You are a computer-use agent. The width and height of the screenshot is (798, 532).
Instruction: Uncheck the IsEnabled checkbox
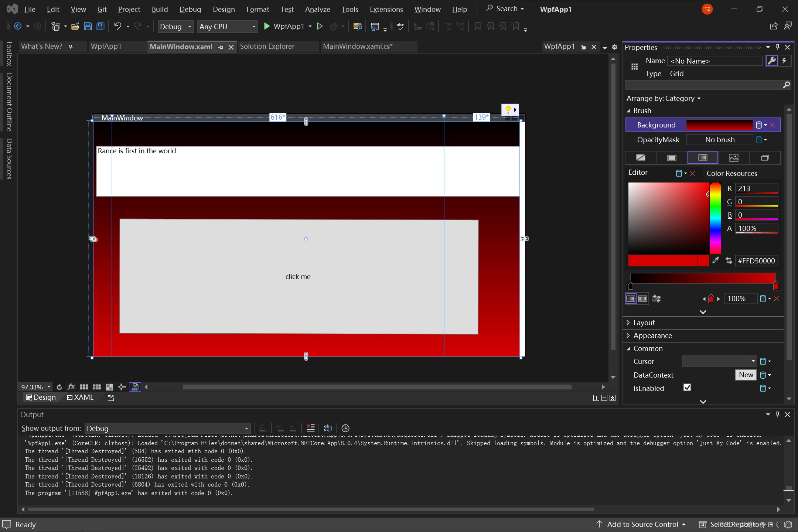(x=687, y=388)
